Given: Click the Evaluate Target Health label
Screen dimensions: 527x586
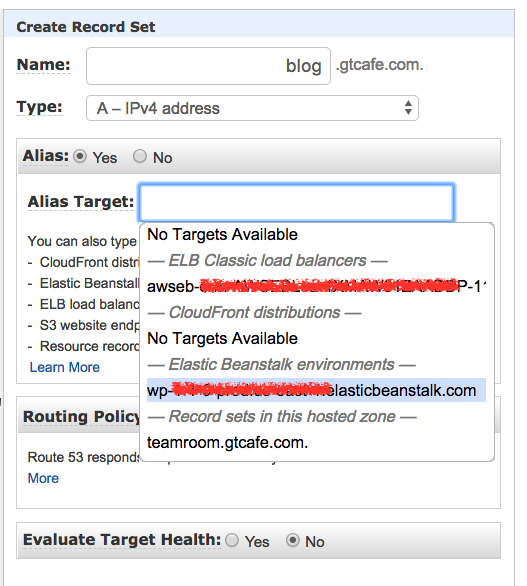Looking at the screenshot, I should click(122, 540).
